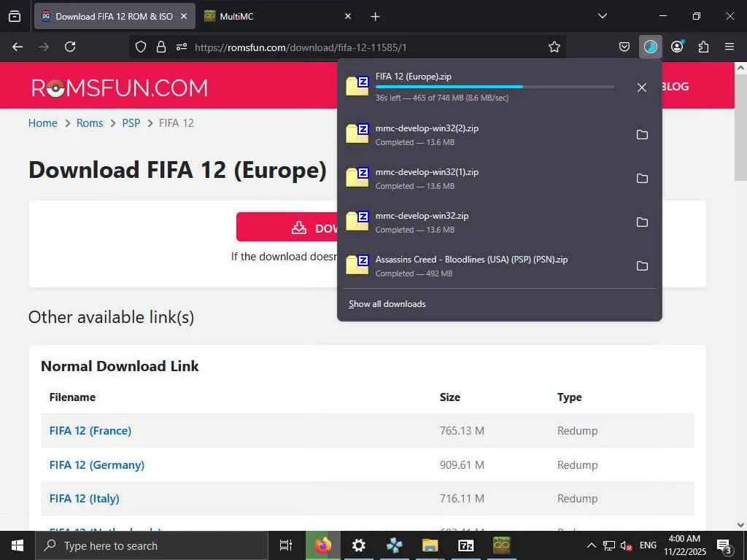This screenshot has height=560, width=747.
Task: Show hidden system tray icons
Action: 591,545
